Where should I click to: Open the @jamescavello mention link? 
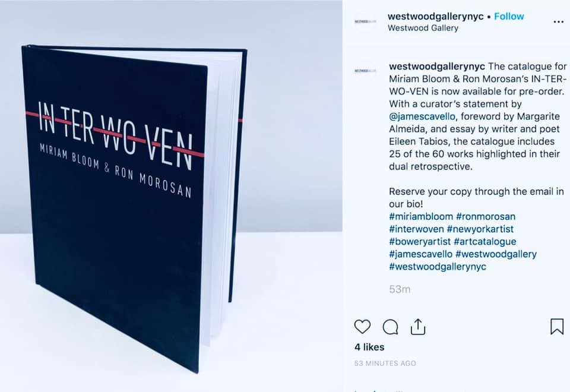point(422,116)
